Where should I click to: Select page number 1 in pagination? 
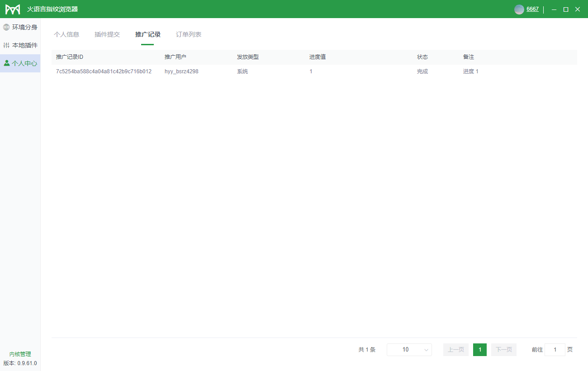click(480, 350)
